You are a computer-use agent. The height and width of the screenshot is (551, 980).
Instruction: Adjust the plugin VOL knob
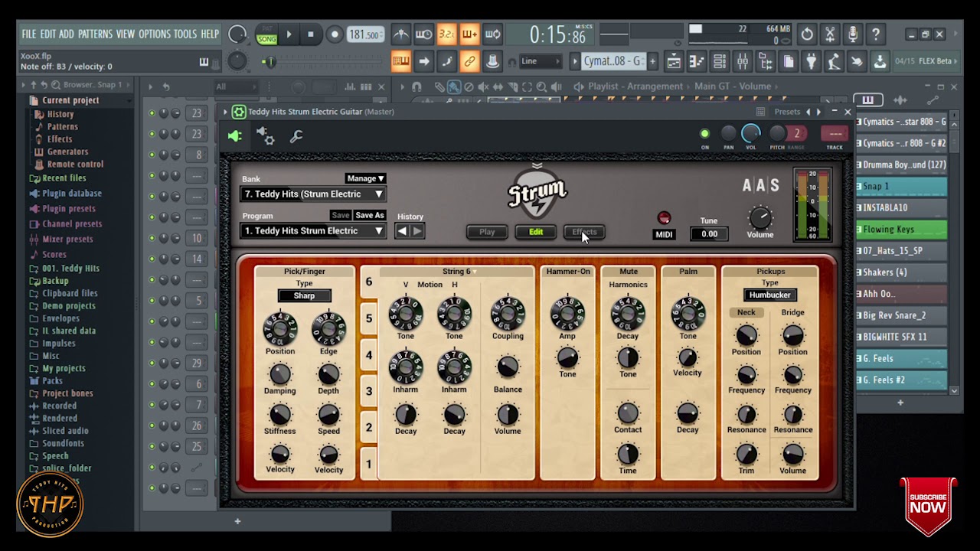pos(751,134)
